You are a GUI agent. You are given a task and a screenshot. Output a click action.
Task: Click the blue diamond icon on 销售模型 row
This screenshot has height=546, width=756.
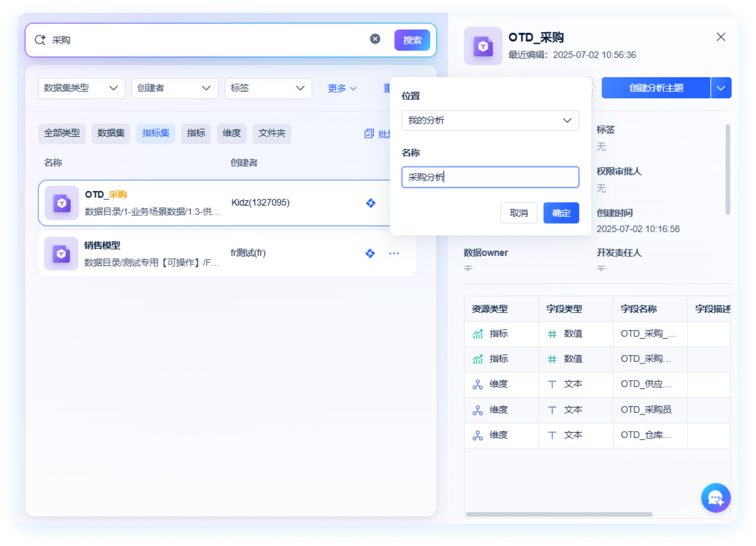(x=370, y=253)
